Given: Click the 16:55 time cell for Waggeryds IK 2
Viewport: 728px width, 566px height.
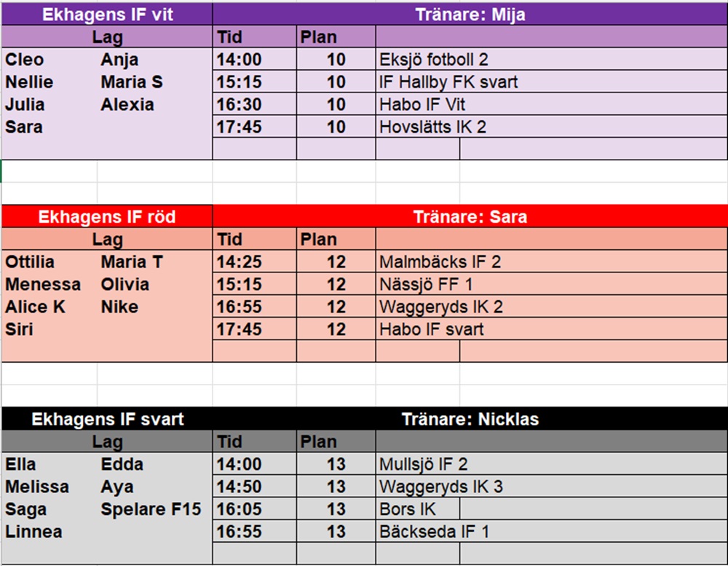Looking at the screenshot, I should click(254, 307).
